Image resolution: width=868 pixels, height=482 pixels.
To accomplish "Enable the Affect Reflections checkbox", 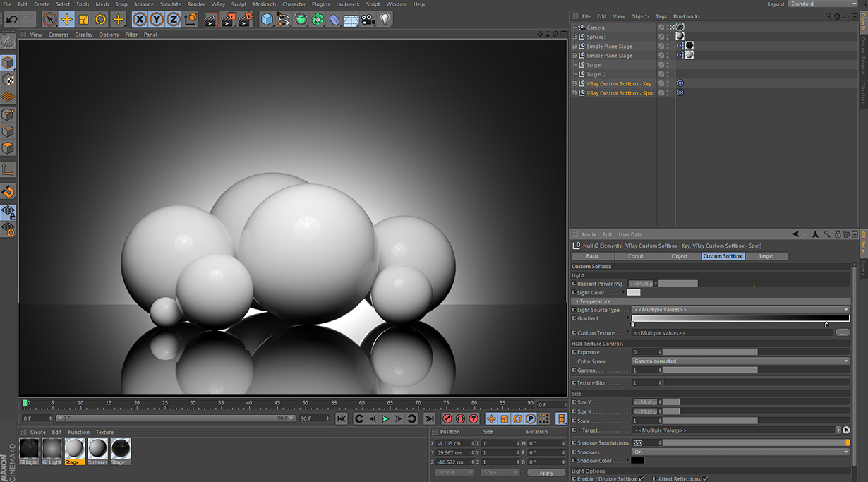I will pyautogui.click(x=704, y=478).
